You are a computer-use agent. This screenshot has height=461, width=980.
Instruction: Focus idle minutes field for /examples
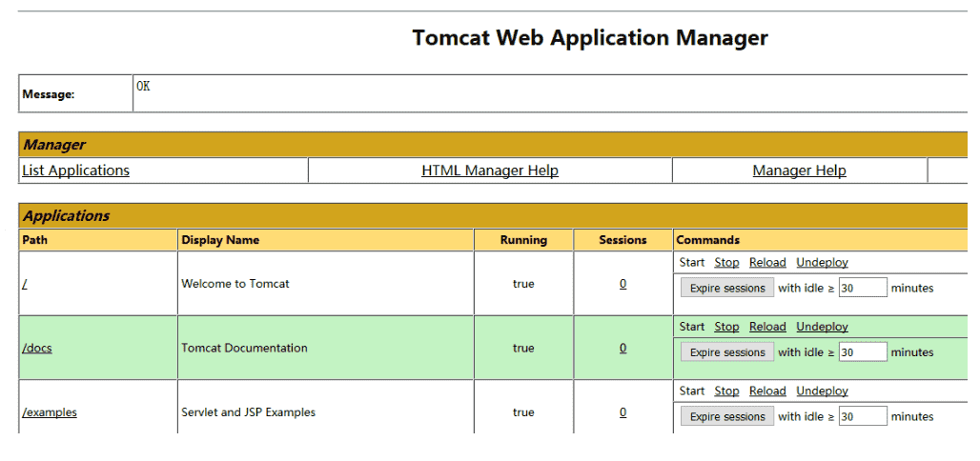click(863, 416)
